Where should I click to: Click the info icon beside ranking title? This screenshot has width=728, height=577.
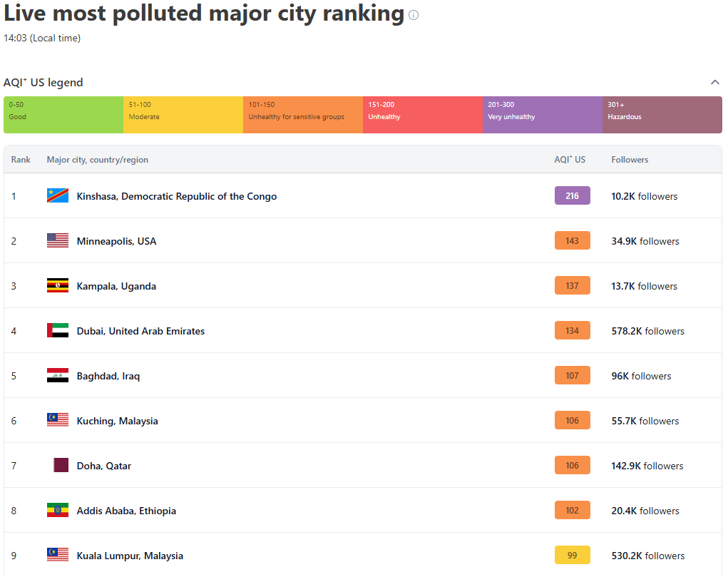[414, 15]
